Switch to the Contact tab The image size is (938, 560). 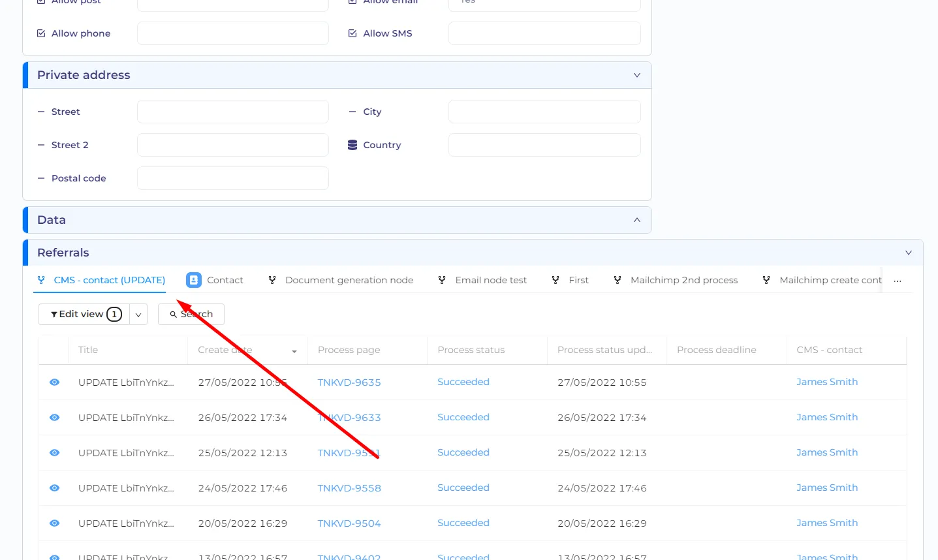tap(215, 280)
